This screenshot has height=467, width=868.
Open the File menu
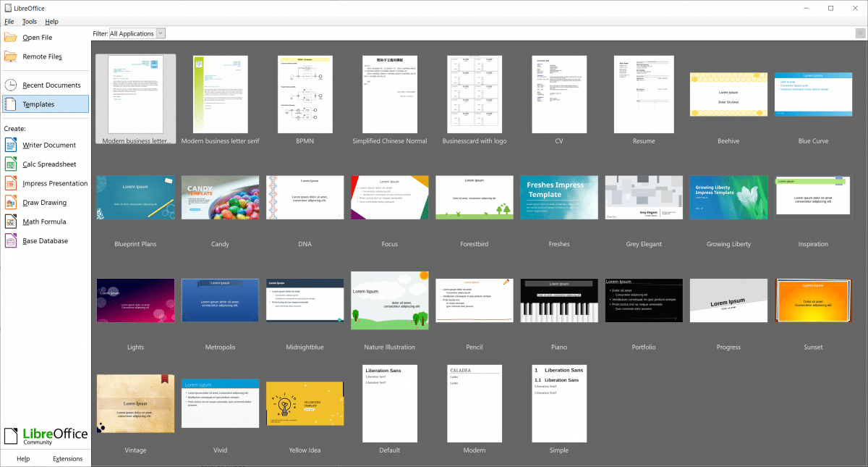[9, 22]
